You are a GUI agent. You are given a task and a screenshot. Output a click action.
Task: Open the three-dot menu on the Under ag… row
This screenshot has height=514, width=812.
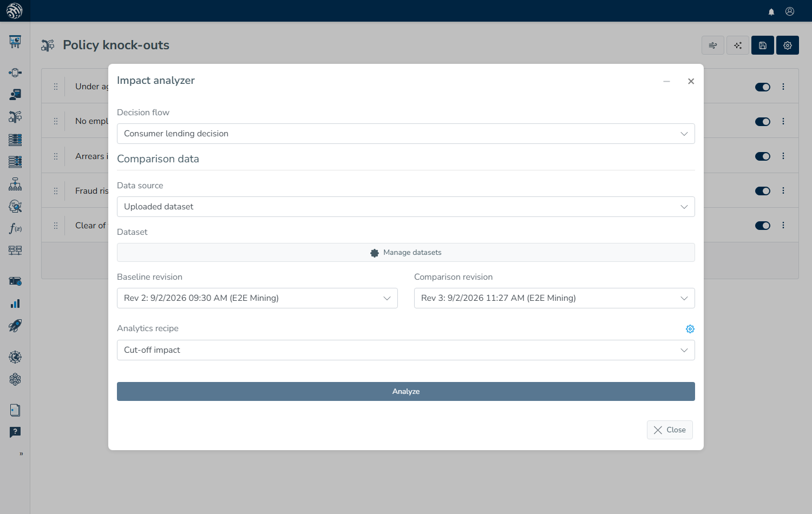[783, 87]
